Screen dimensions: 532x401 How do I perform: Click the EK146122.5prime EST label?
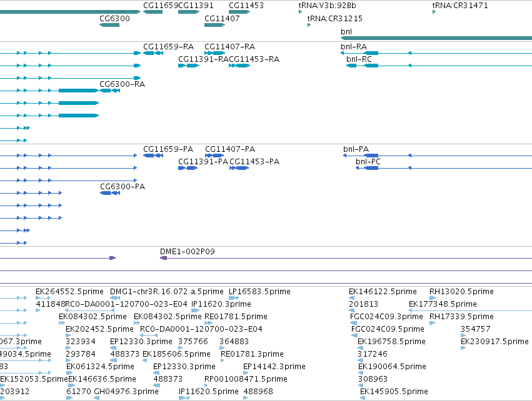click(383, 292)
